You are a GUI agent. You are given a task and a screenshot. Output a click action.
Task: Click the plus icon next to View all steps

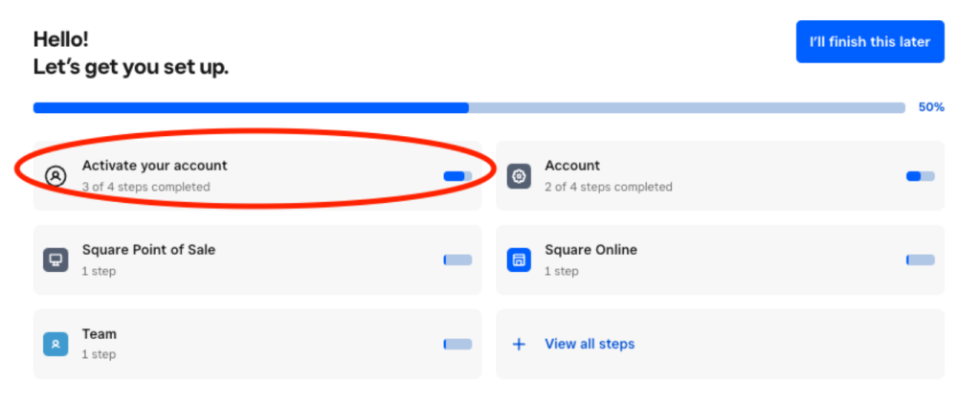[519, 344]
